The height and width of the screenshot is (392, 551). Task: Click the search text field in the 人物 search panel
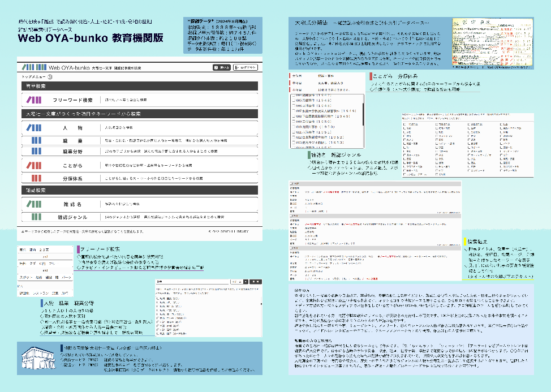point(193,282)
